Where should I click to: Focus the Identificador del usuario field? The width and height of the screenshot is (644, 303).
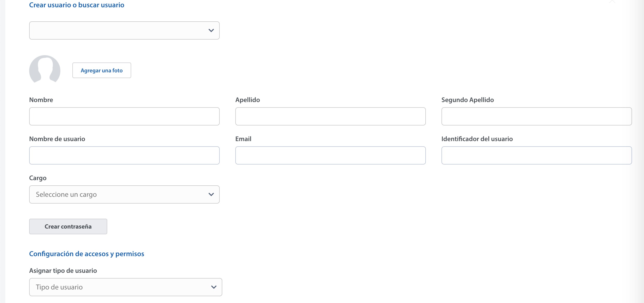(536, 155)
